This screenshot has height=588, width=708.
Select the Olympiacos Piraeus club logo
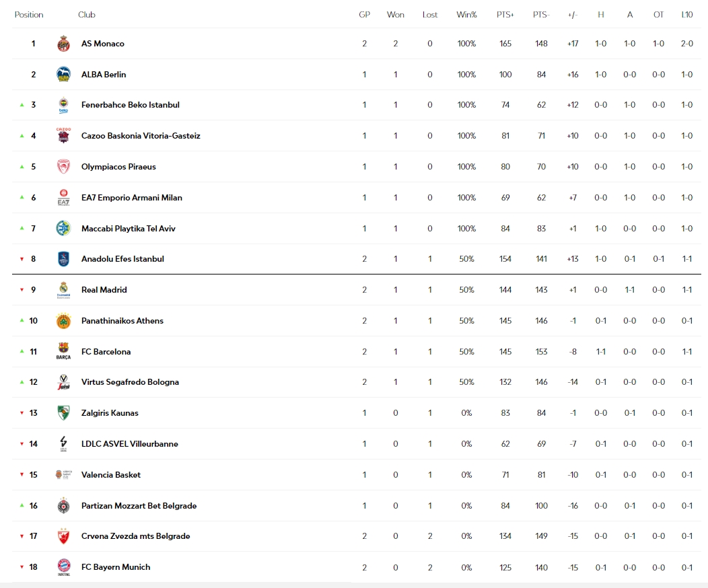point(64,167)
